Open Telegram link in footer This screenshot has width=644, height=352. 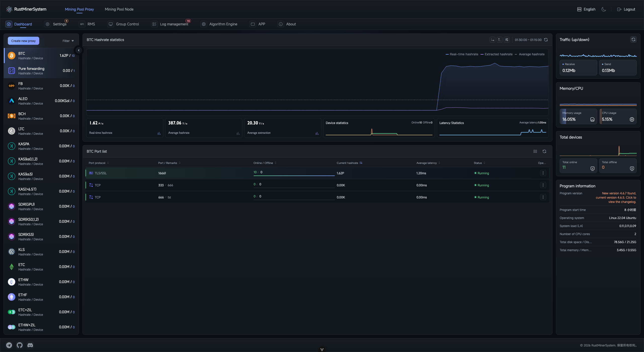point(9,345)
